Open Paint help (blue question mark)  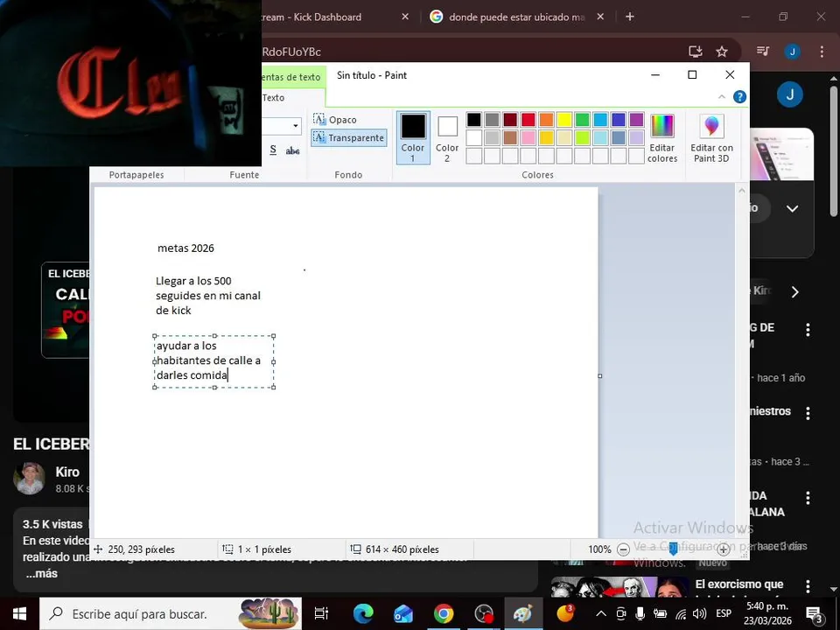click(739, 97)
